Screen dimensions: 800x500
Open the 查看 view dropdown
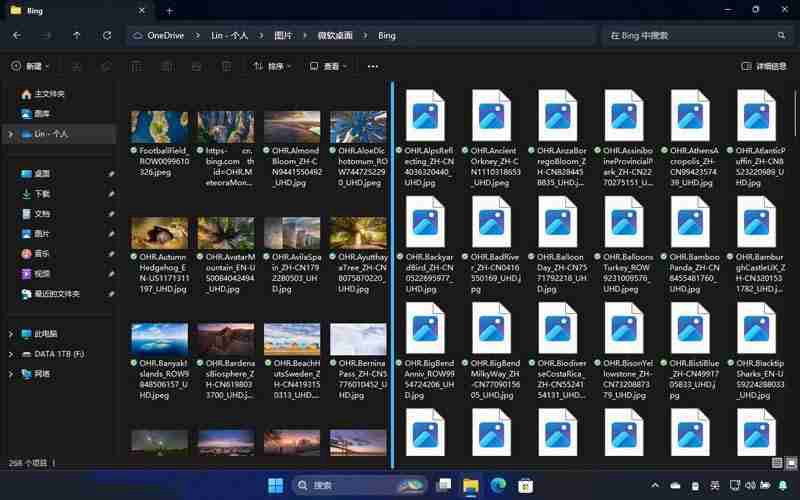[328, 66]
